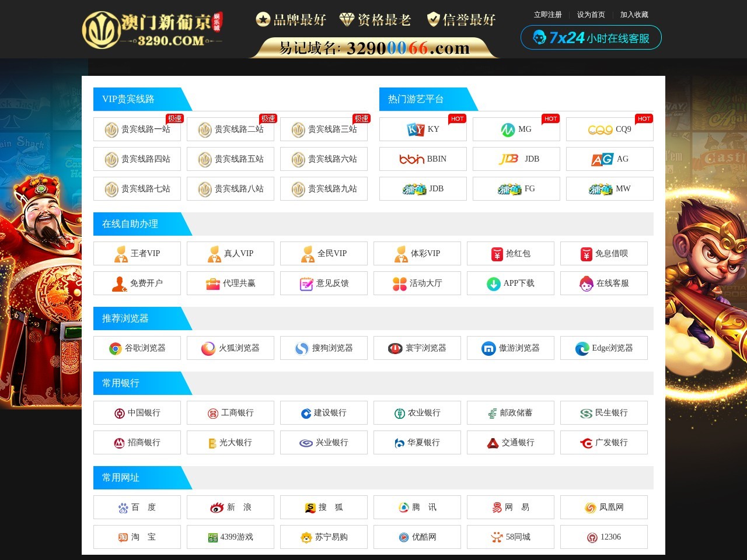
Task: Go to 贵宾线路一站
Action: pyautogui.click(x=137, y=129)
